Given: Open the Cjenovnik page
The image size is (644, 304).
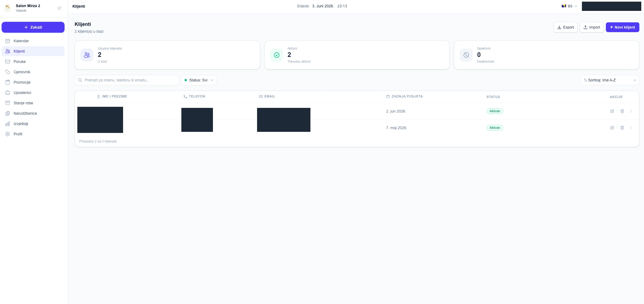Looking at the screenshot, I should [33, 72].
